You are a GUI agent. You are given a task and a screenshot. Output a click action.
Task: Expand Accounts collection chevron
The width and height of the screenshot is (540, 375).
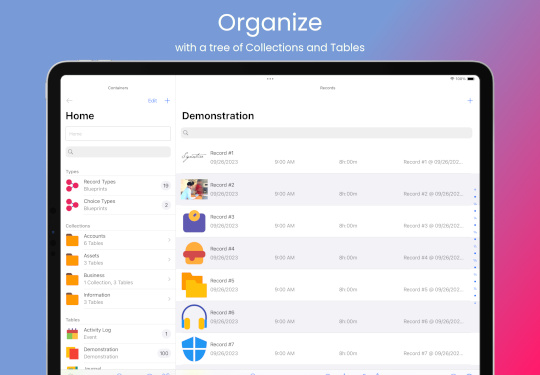coord(169,240)
